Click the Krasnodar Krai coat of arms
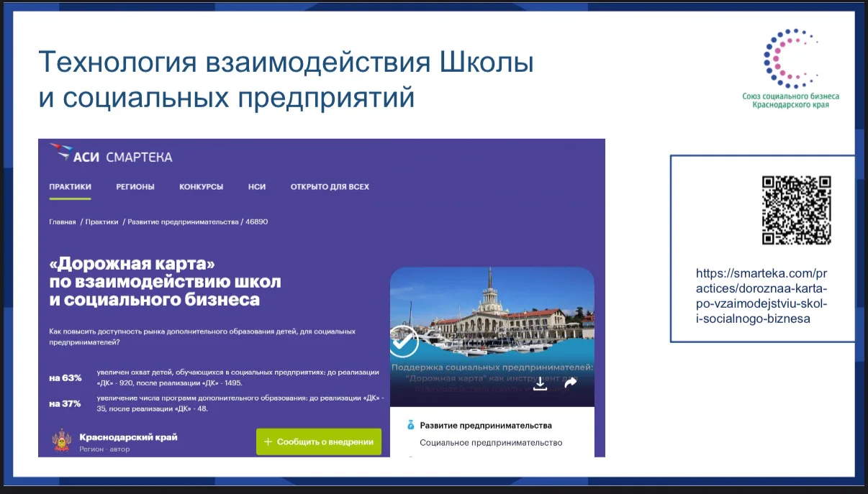The width and height of the screenshot is (868, 494). pyautogui.click(x=62, y=442)
